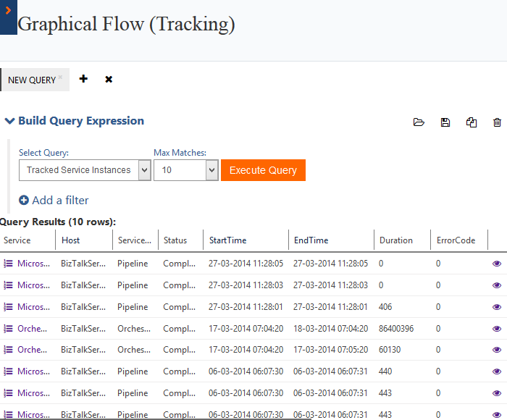The width and height of the screenshot is (507, 420).
Task: Click eye icon for 86400396 duration row
Action: pos(497,329)
